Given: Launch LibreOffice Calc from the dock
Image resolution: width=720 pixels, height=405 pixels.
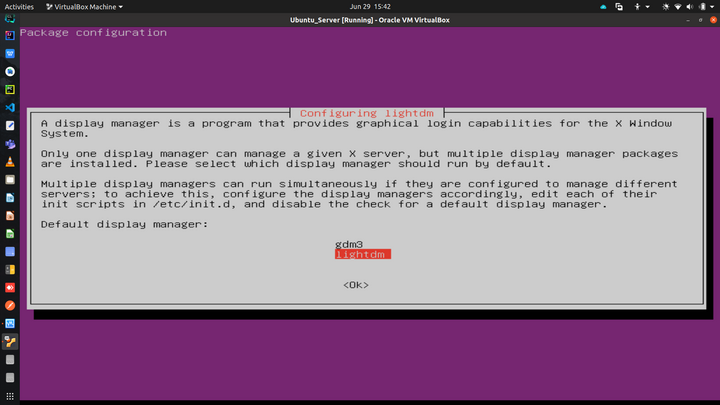Looking at the screenshot, I should coord(10,234).
